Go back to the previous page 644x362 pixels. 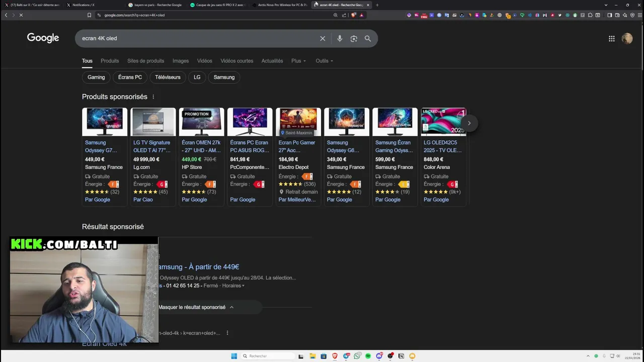(6, 15)
